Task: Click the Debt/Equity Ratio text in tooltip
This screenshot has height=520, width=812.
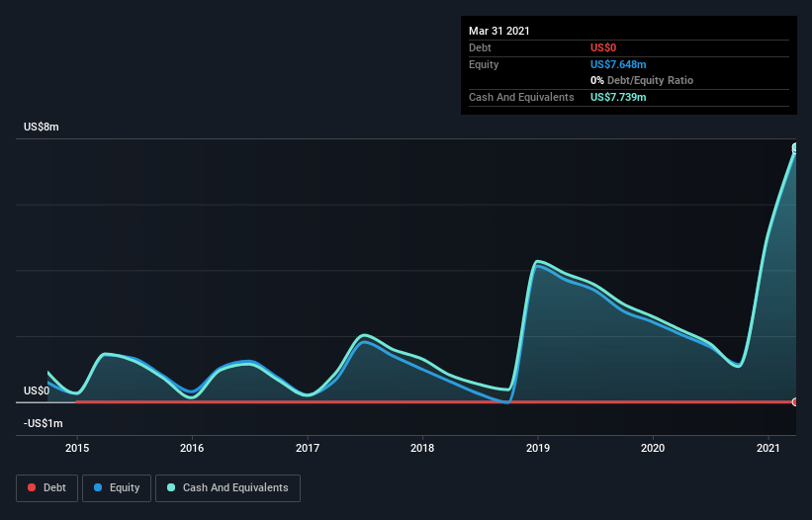Action: tap(650, 81)
